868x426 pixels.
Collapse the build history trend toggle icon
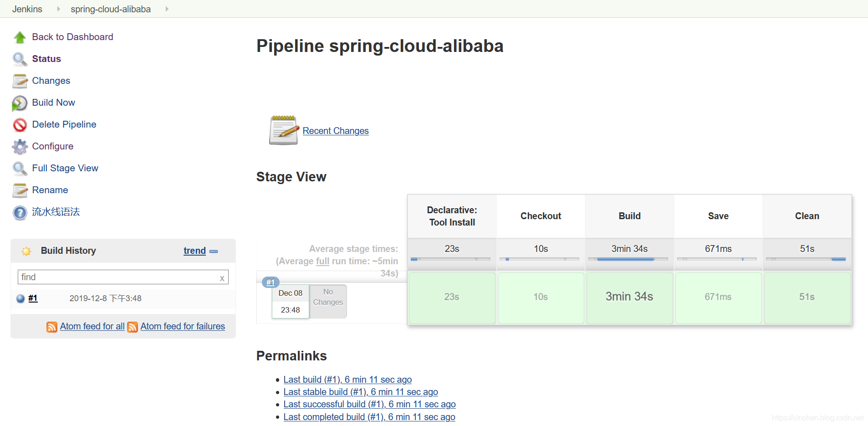click(214, 251)
